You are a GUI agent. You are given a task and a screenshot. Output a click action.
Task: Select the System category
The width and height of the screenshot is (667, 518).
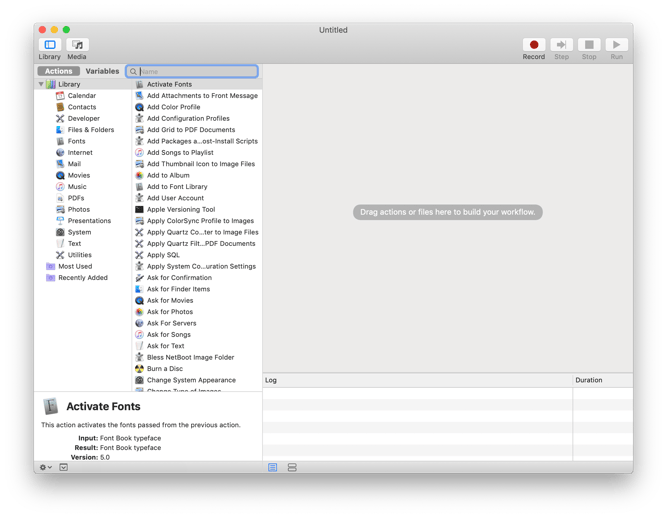click(79, 232)
